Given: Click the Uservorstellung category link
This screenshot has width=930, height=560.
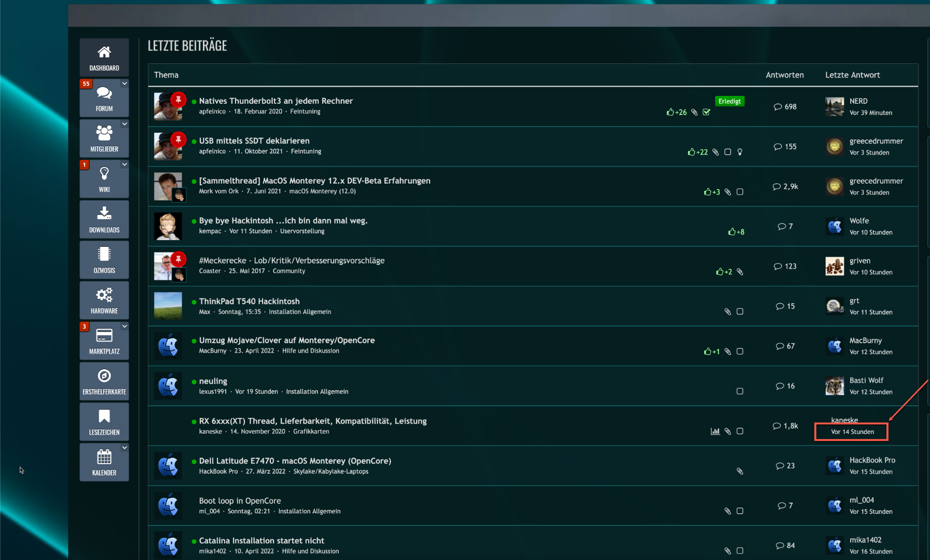Looking at the screenshot, I should 302,231.
